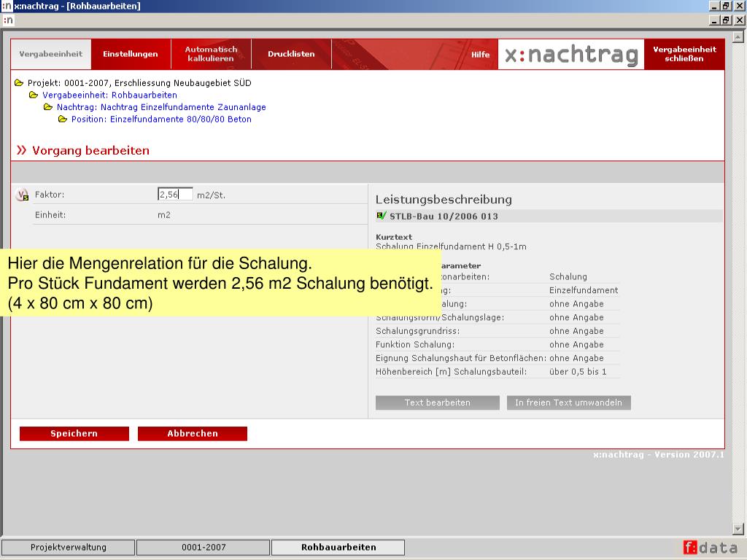Click 'Eignung Schalungshaut für Betonflächen:' label
Viewport: 747px width, 560px height.
pyautogui.click(x=461, y=358)
